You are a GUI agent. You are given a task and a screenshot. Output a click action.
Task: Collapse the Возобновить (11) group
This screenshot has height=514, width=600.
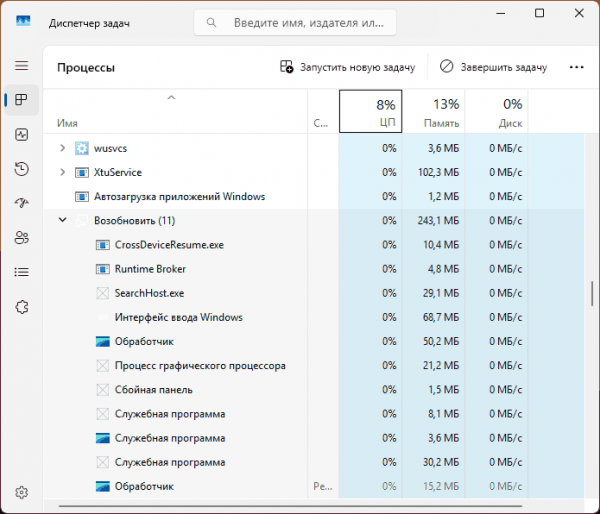[x=63, y=220]
